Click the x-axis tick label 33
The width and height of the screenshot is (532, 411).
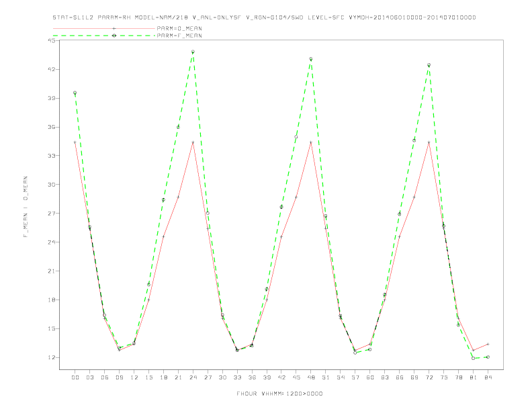pyautogui.click(x=237, y=377)
